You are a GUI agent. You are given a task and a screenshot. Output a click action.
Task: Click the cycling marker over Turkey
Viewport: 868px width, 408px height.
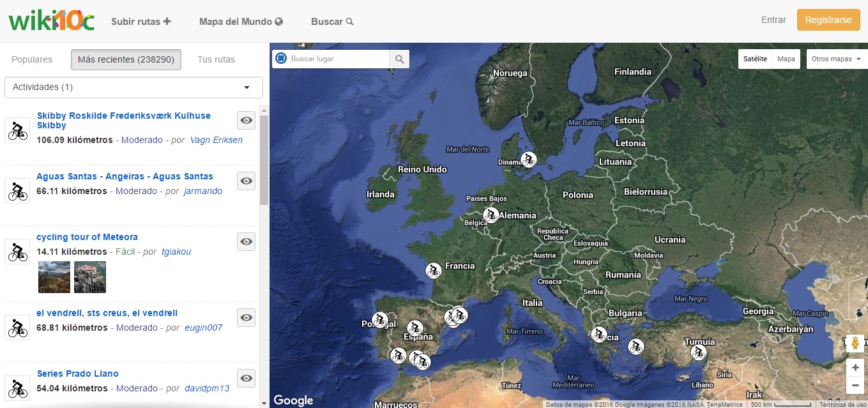tap(699, 352)
